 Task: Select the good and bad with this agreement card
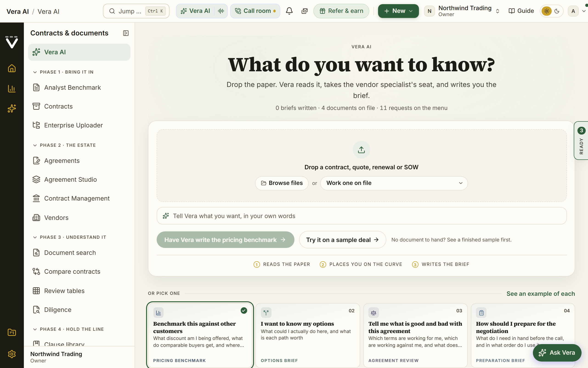coord(415,335)
